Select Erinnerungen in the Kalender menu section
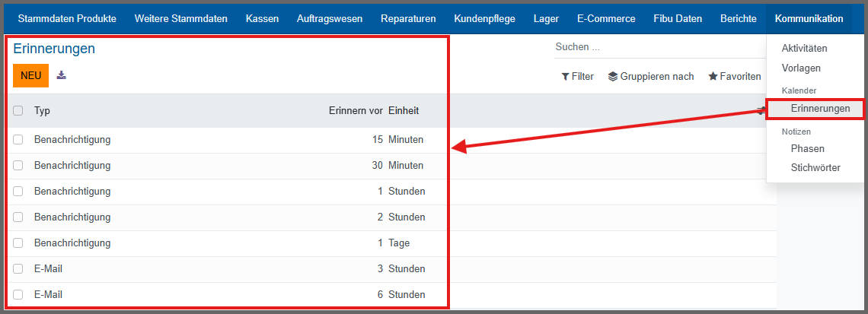 820,109
